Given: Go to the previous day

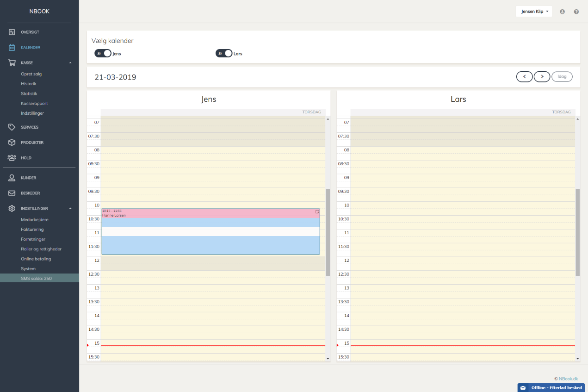Looking at the screenshot, I should (x=524, y=76).
